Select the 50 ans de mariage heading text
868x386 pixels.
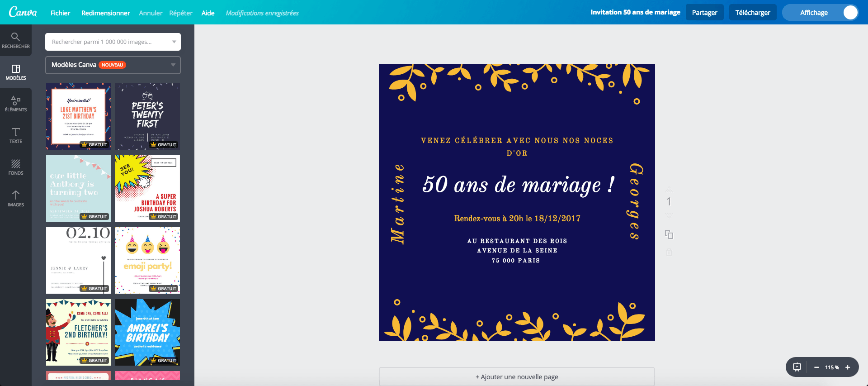pyautogui.click(x=519, y=185)
